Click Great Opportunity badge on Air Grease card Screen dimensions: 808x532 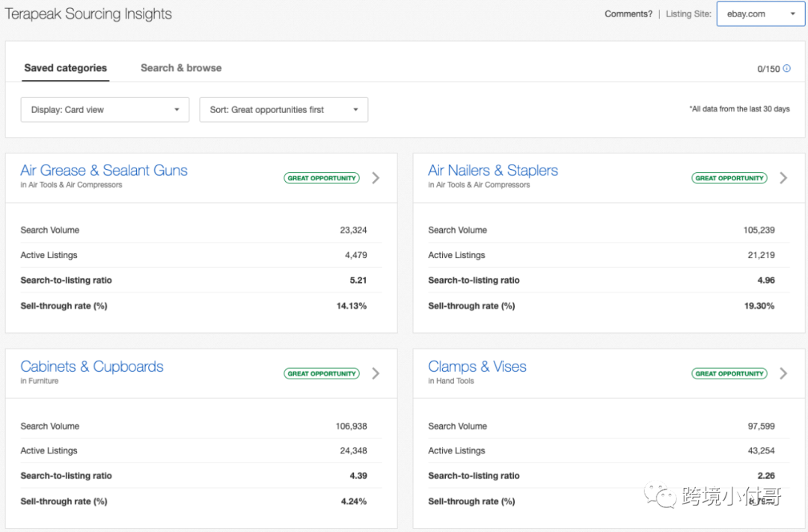(322, 178)
